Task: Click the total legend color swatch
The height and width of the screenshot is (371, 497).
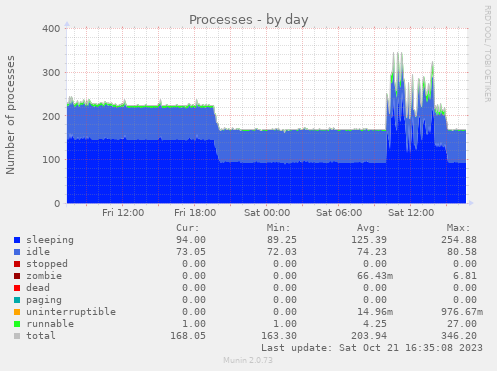Action: coord(17,336)
